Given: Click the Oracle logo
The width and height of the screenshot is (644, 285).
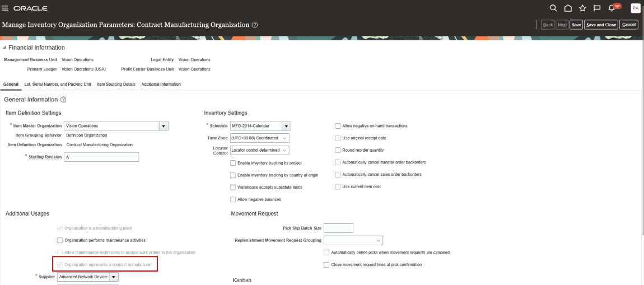Looking at the screenshot, I should pos(30,8).
